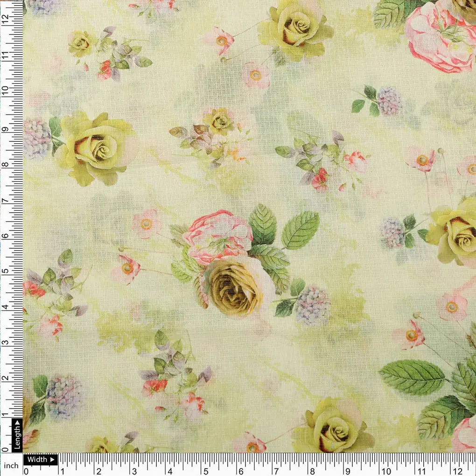Viewport: 476px width, 476px height.
Task: Select the yellow rose at the top edge
Action: (x=292, y=26)
